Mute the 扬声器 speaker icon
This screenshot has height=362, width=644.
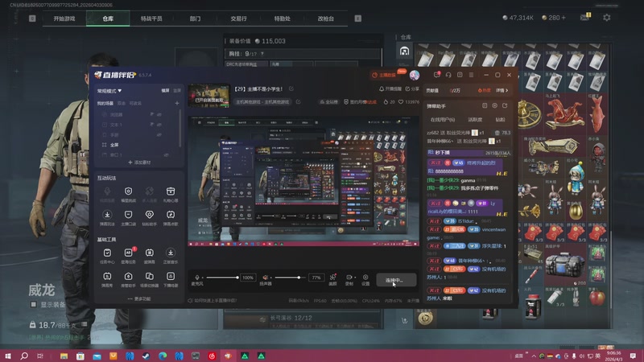point(265,278)
